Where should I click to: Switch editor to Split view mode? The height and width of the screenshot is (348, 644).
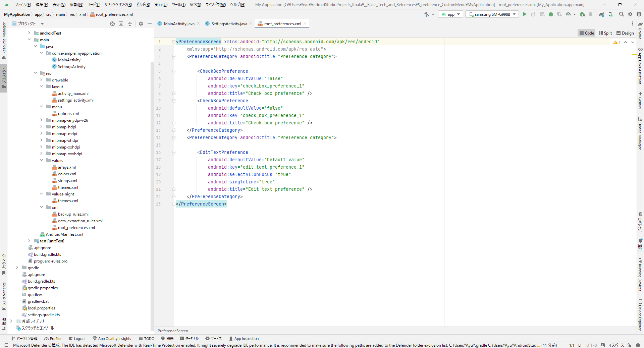605,33
